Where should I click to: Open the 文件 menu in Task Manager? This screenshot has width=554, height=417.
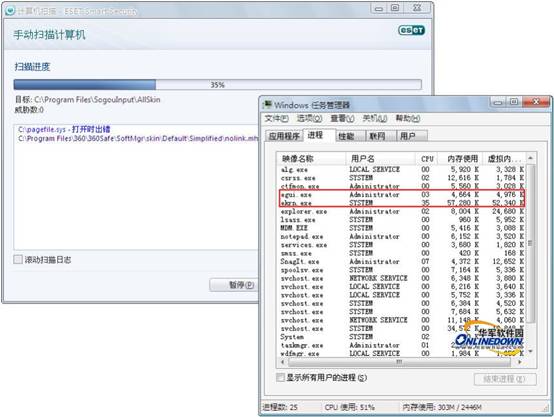click(x=276, y=118)
